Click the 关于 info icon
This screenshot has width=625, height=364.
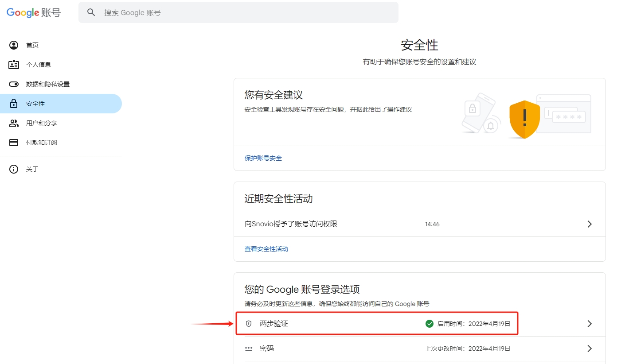click(14, 169)
